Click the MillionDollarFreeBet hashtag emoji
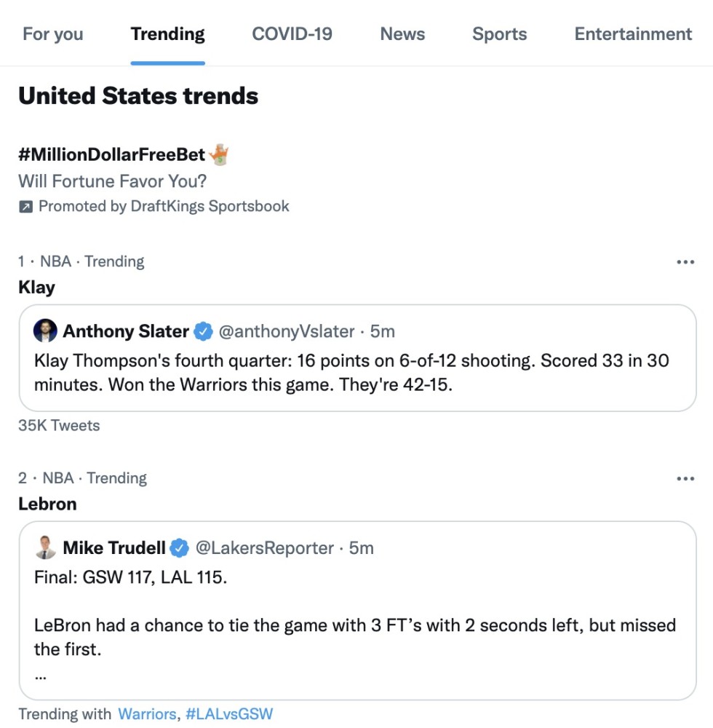This screenshot has height=728, width=713. point(219,154)
